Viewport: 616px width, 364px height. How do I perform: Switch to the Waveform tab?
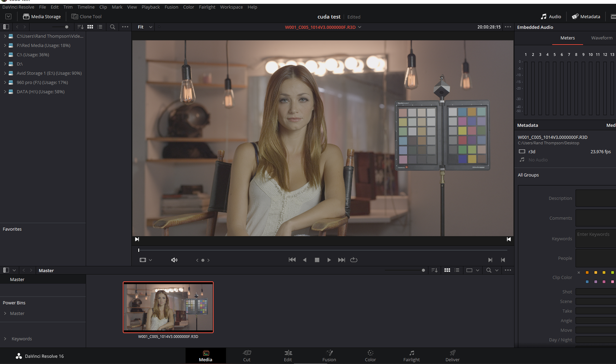(x=602, y=38)
